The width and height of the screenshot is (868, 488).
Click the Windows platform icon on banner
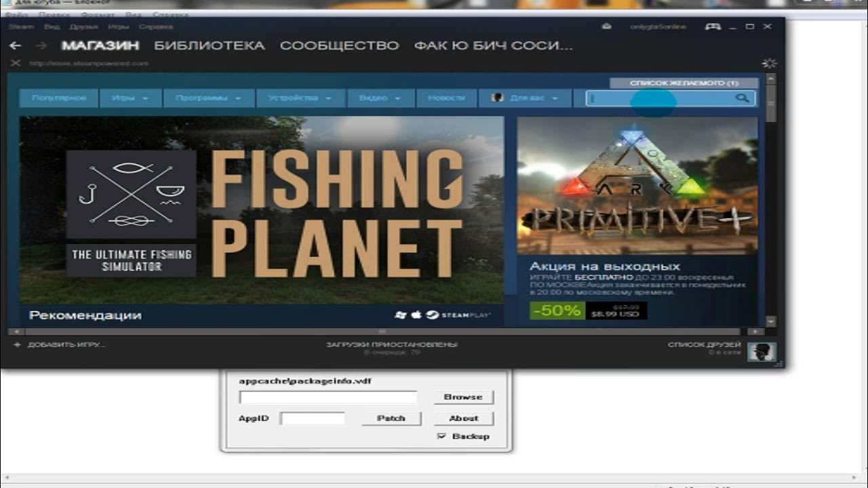pos(401,315)
